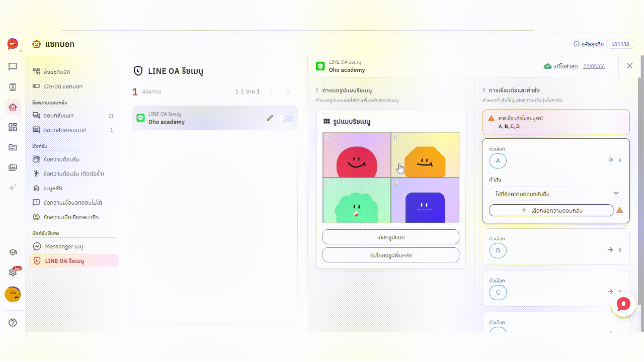Open the command dropdown ไปที่ข้อความตอบกลับอื่น

tap(556, 194)
